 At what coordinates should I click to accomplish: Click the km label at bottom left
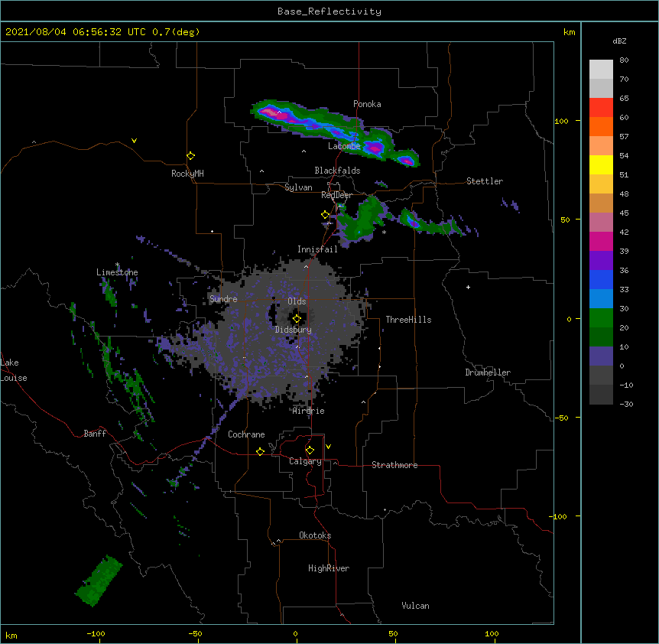11,635
